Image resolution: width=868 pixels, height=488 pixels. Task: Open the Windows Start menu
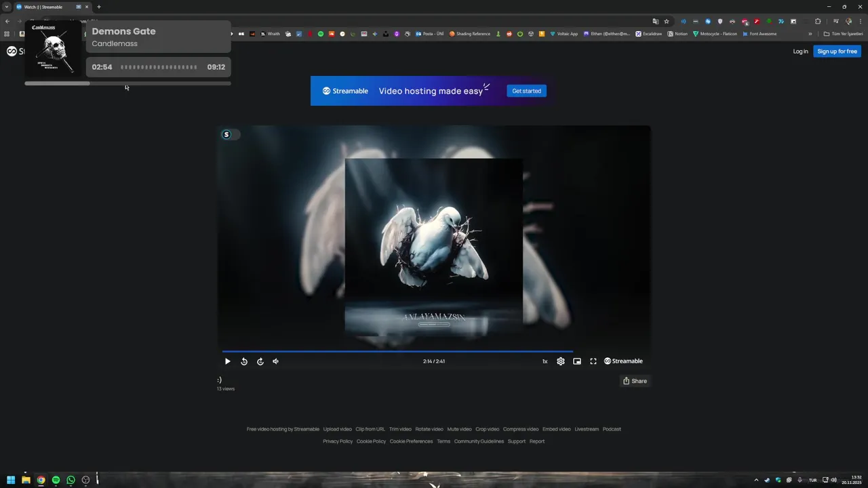pyautogui.click(x=11, y=480)
